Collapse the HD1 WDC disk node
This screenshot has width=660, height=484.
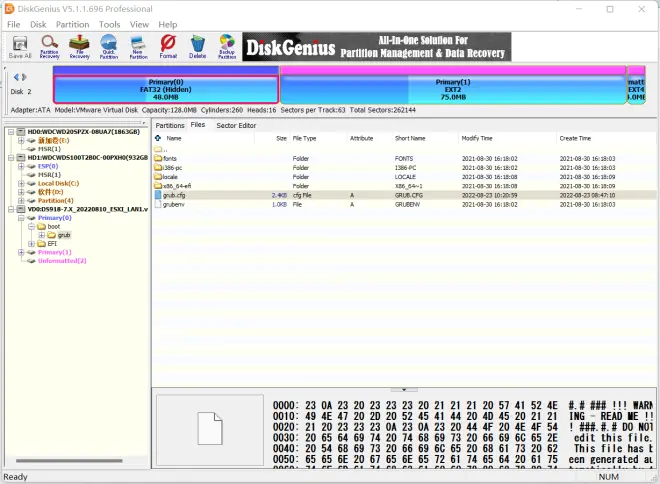tap(11, 158)
